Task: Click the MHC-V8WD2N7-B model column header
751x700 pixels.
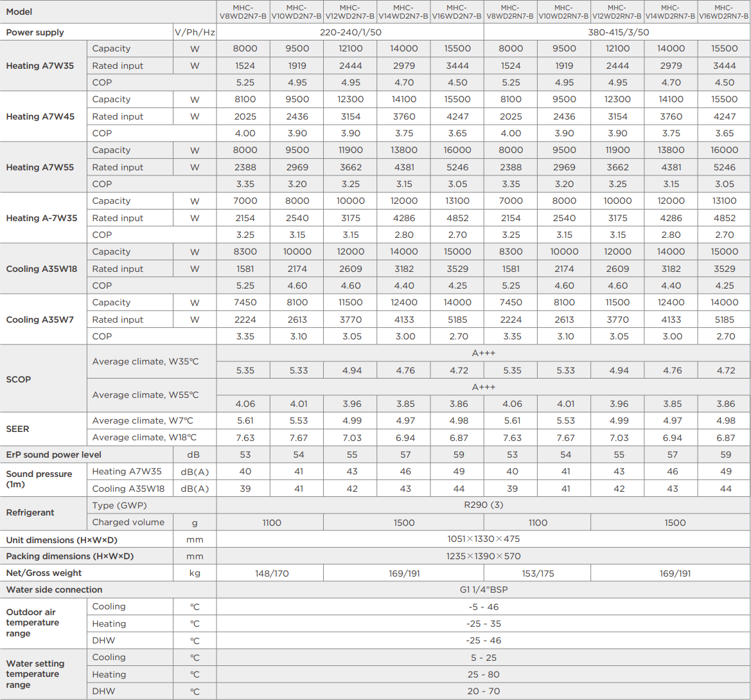Action: pos(243,12)
